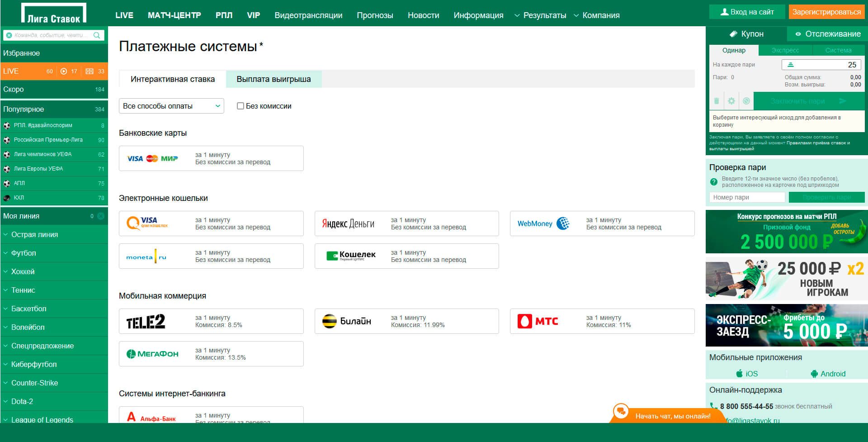868x442 pixels.
Task: Open the МАТЧ-ЦЕНТР menu
Action: pyautogui.click(x=175, y=15)
